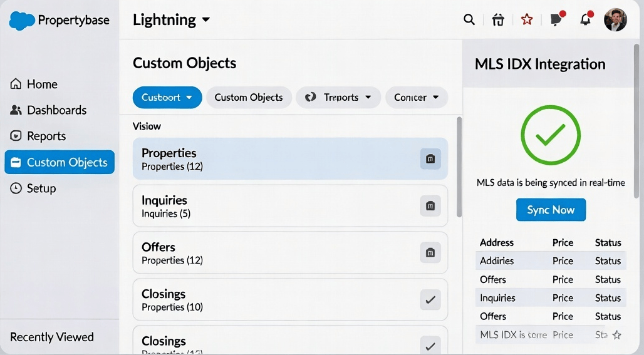Click the Custom Objects sidebar icon
The height and width of the screenshot is (355, 644).
click(16, 162)
